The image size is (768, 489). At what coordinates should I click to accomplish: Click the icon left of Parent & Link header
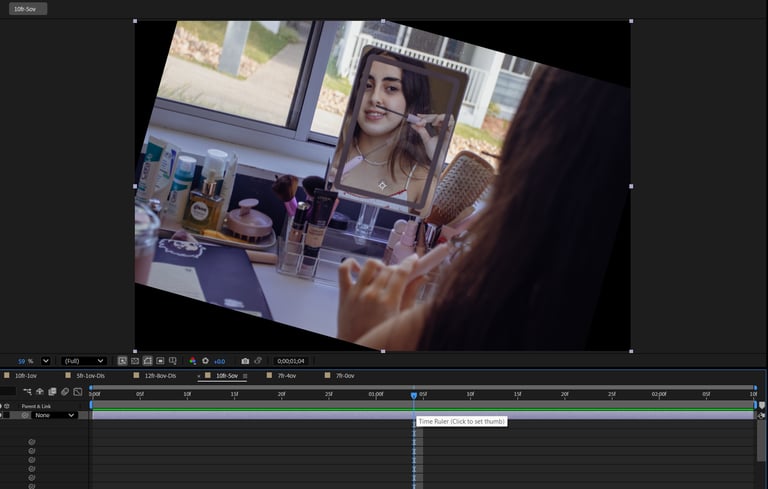point(7,406)
